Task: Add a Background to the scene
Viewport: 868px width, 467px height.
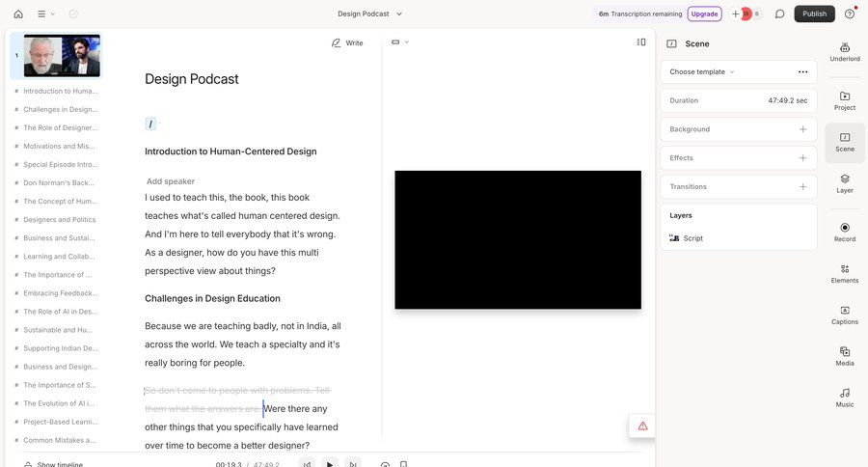Action: pos(802,129)
